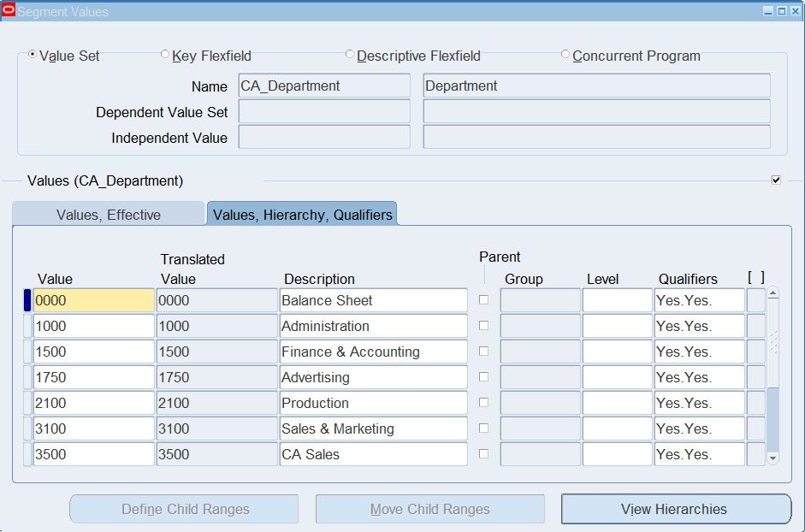Viewport: 805px width, 532px height.
Task: Uncheck the checkbox right of Values heading
Action: click(776, 180)
